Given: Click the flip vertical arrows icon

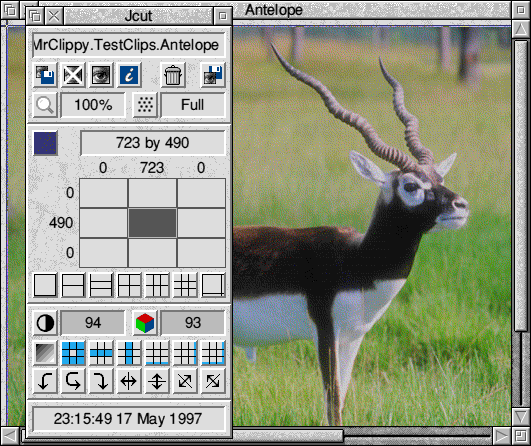Looking at the screenshot, I should [157, 381].
